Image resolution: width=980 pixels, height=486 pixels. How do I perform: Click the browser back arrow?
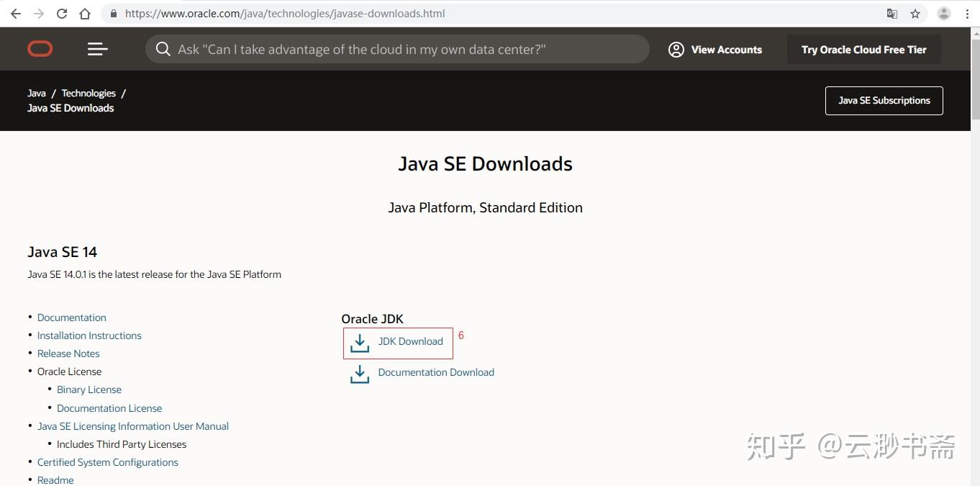pyautogui.click(x=15, y=14)
